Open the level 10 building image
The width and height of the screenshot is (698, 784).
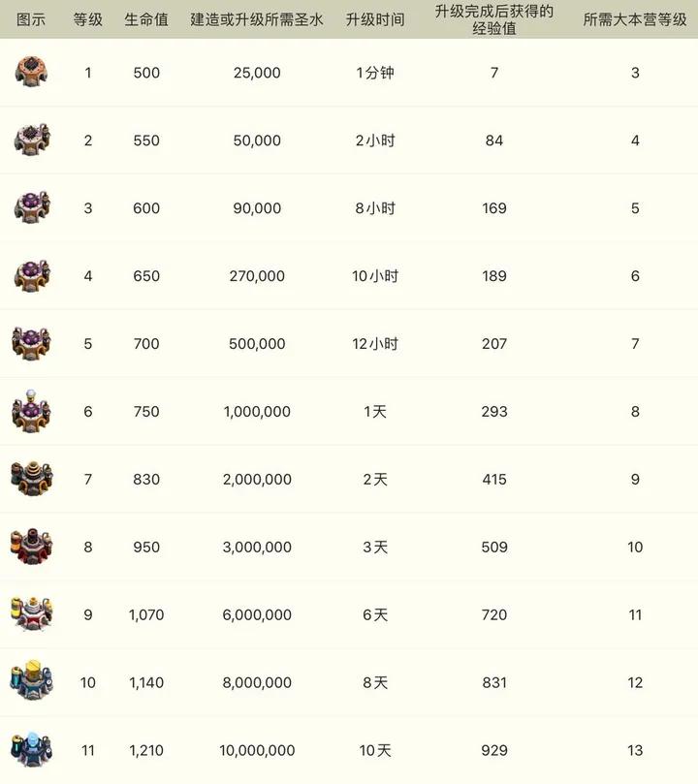(x=32, y=682)
